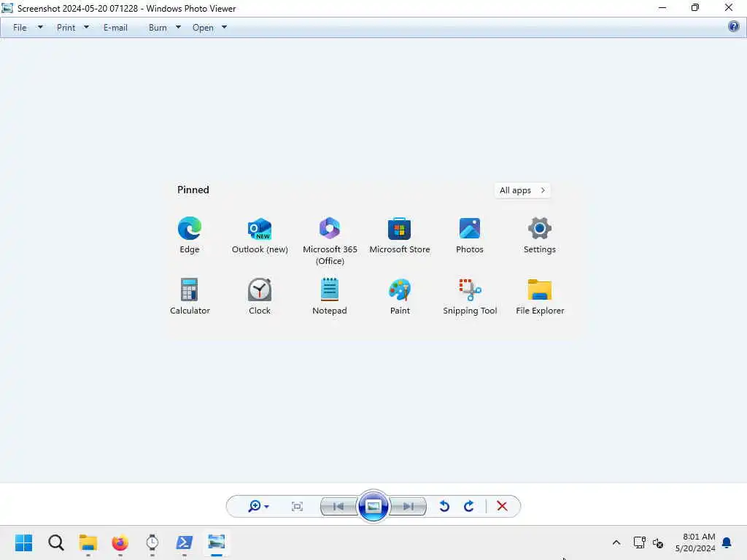Click the Snipping Tool icon

(471, 289)
